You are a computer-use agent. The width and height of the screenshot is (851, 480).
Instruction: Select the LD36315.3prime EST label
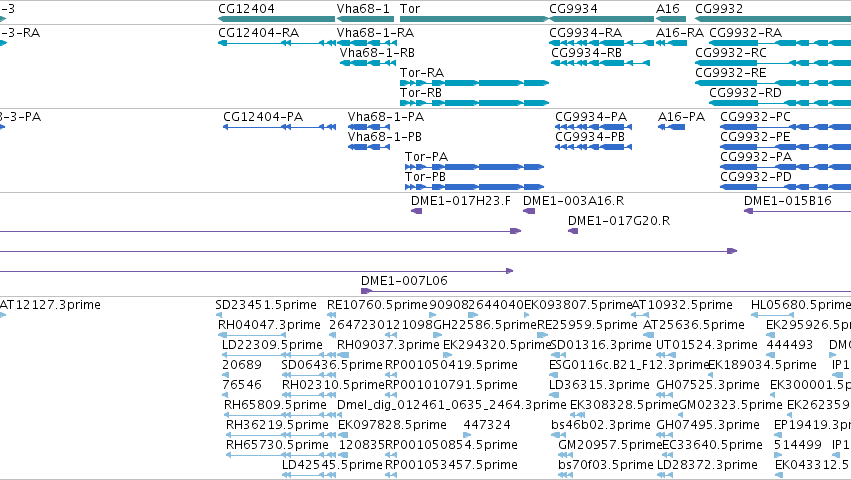coord(599,385)
